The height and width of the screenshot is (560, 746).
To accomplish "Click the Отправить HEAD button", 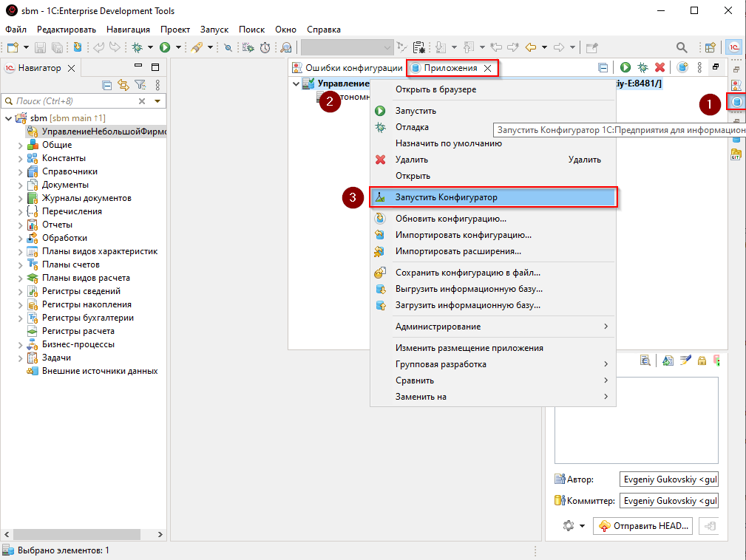I will 643,526.
